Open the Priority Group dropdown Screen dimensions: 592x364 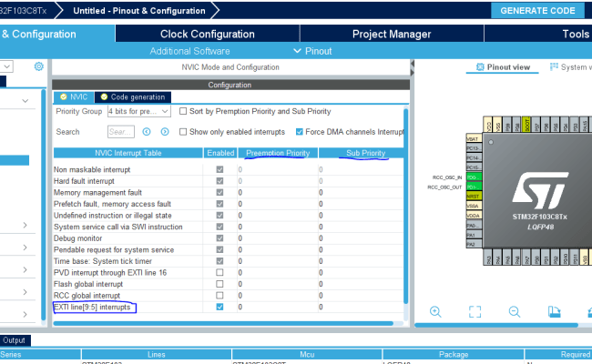[x=139, y=111]
